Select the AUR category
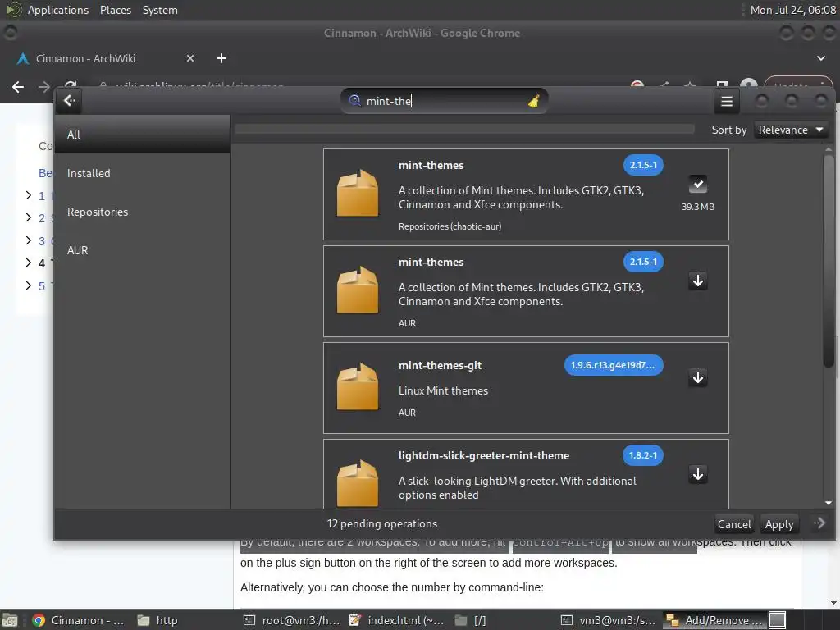Image resolution: width=840 pixels, height=630 pixels. [142, 250]
